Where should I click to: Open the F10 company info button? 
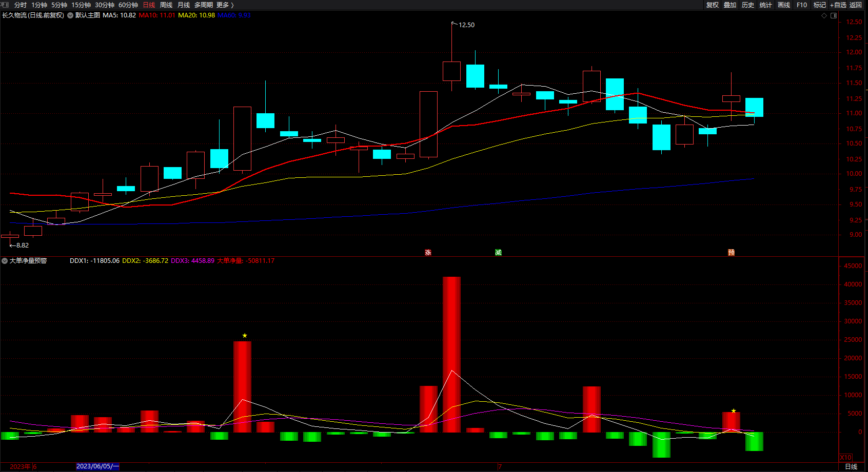pos(802,5)
